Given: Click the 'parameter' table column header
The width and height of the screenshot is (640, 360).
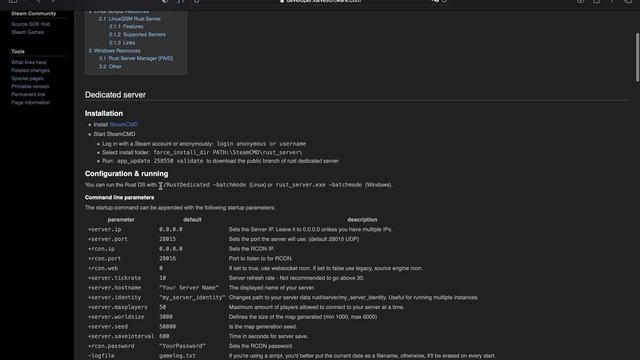Looking at the screenshot, I should (x=121, y=220).
